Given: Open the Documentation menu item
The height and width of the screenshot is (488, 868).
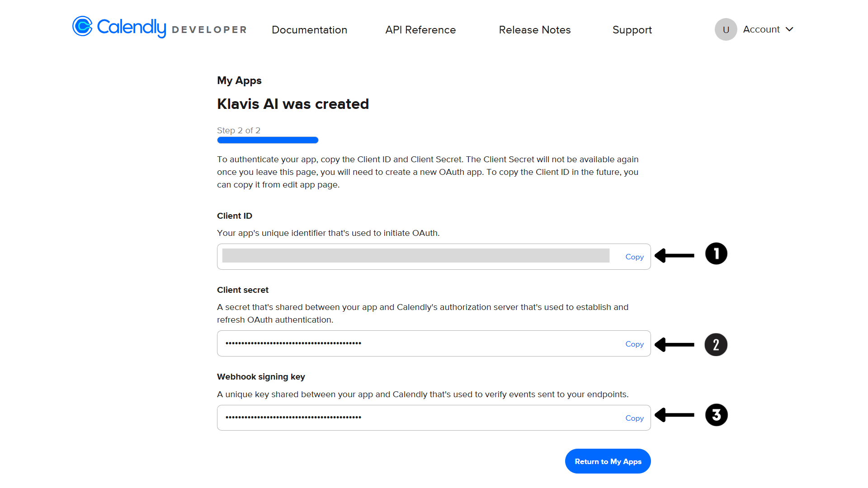Looking at the screenshot, I should [309, 30].
